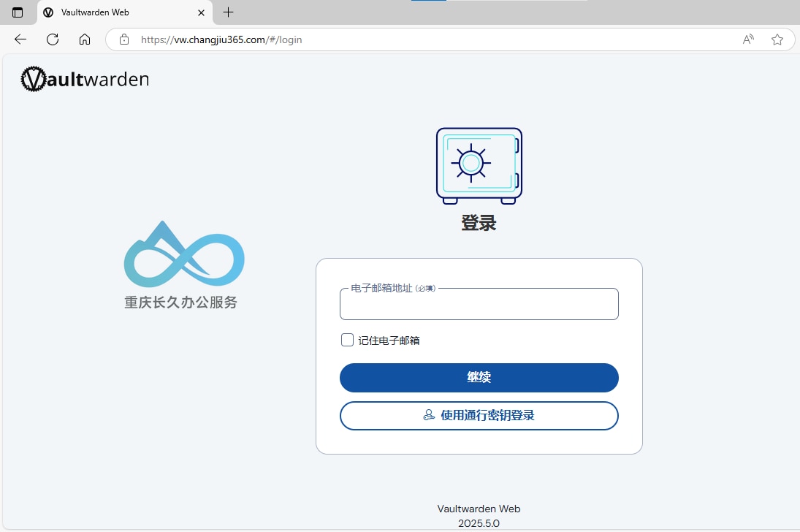800x532 pixels.
Task: Click the address bar URL
Action: pos(221,39)
